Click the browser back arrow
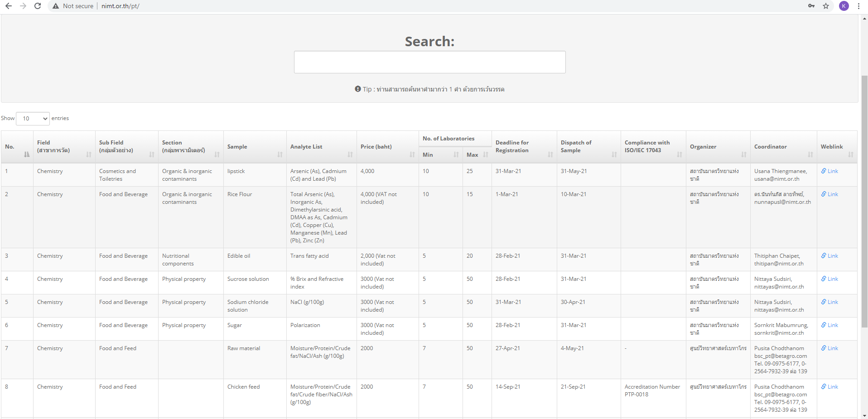 click(x=9, y=6)
